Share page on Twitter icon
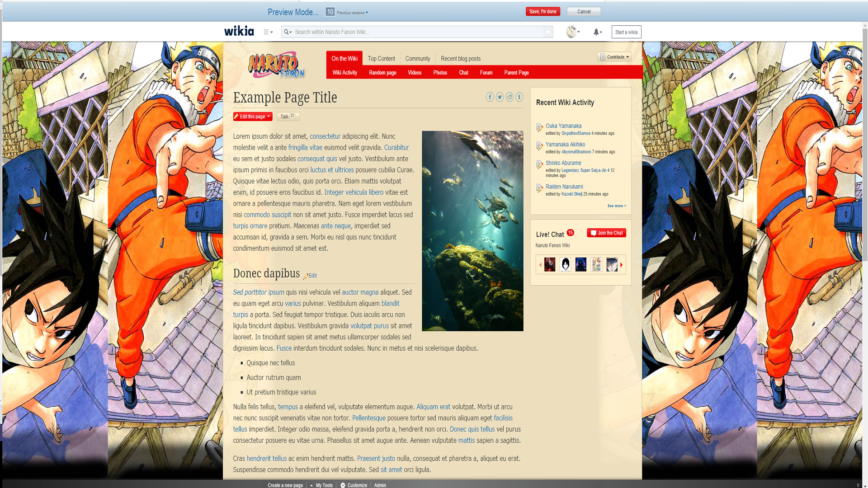Viewport: 868px width, 488px height. [500, 97]
